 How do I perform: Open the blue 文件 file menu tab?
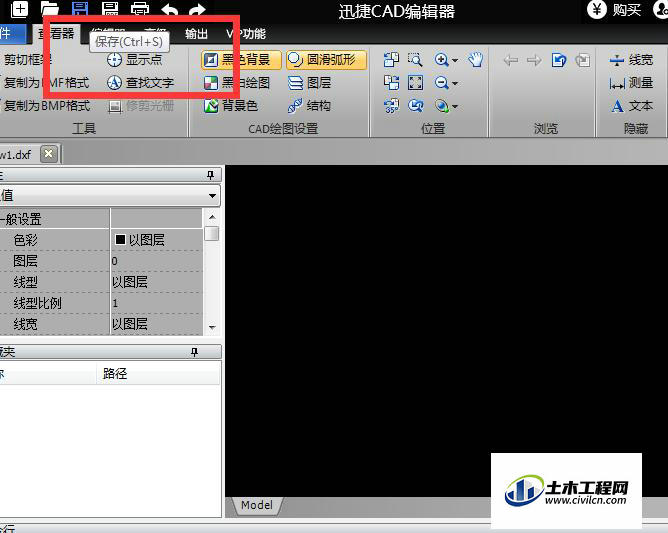click(13, 34)
